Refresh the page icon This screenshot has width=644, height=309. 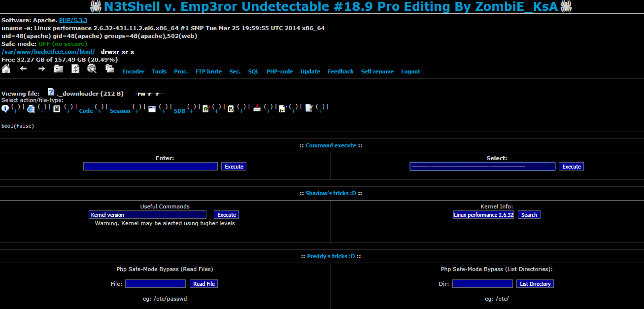(75, 69)
